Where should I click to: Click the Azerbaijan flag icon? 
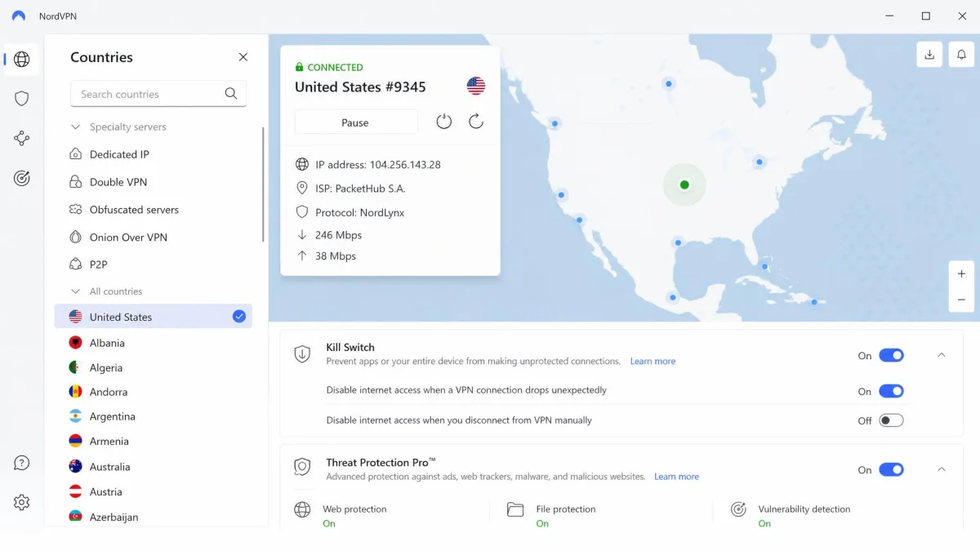[x=76, y=517]
